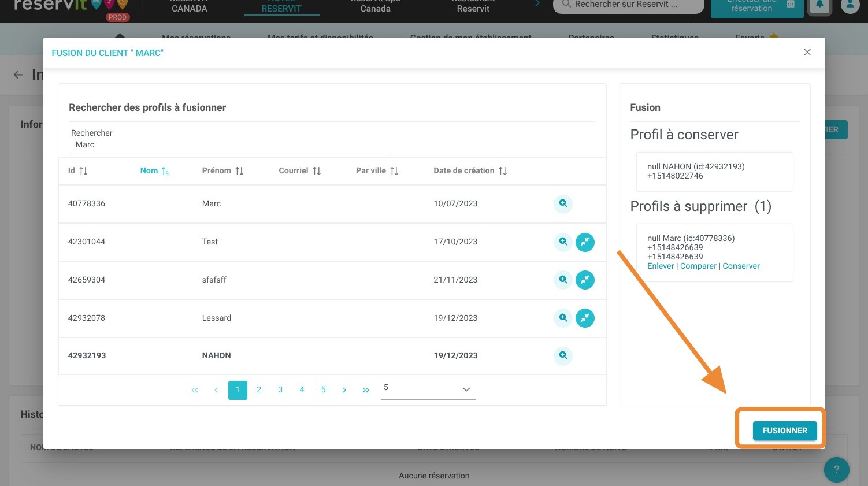
Task: Click creation date 10/07/2023
Action: pos(455,203)
